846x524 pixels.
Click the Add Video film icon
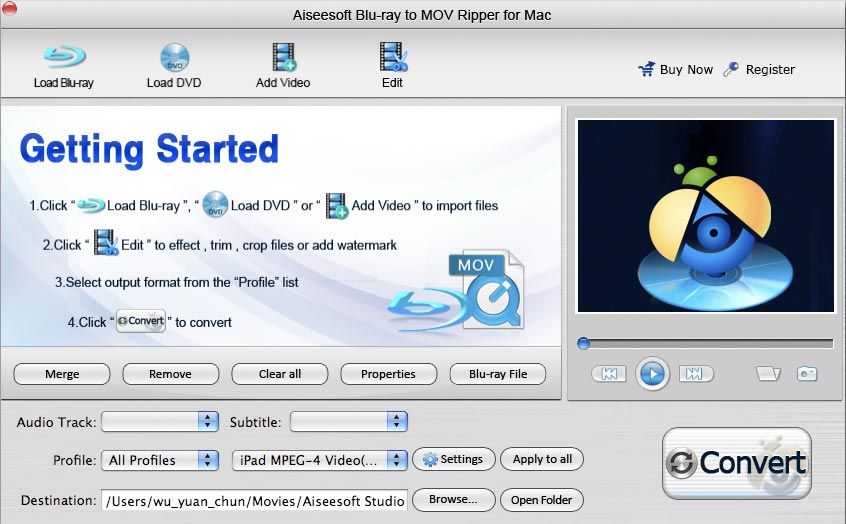coord(283,57)
